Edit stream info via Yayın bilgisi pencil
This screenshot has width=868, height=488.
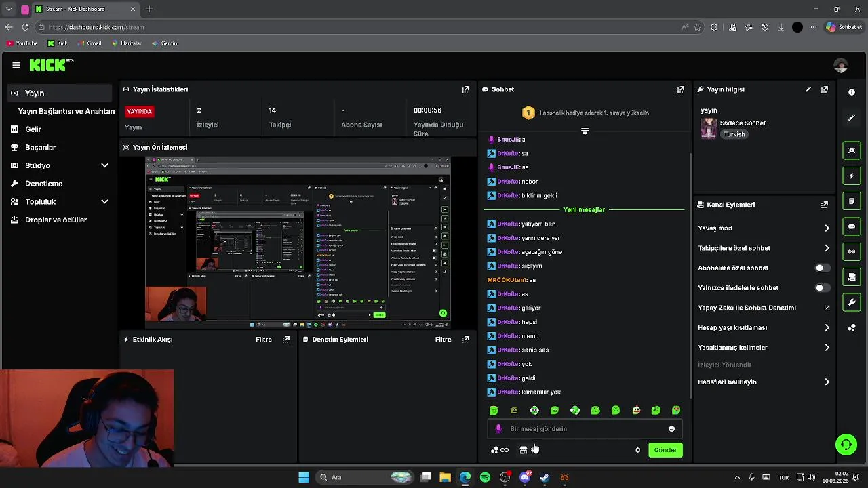click(808, 89)
